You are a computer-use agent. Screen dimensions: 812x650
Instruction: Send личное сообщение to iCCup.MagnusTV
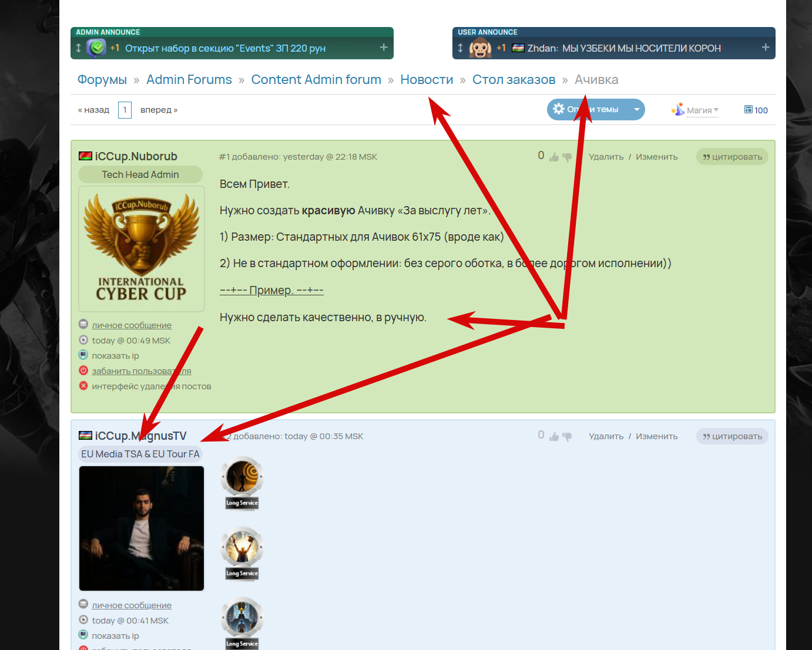coord(132,605)
